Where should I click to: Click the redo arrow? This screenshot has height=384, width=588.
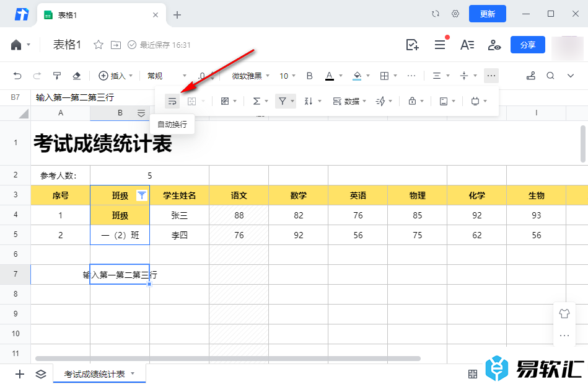[x=37, y=76]
